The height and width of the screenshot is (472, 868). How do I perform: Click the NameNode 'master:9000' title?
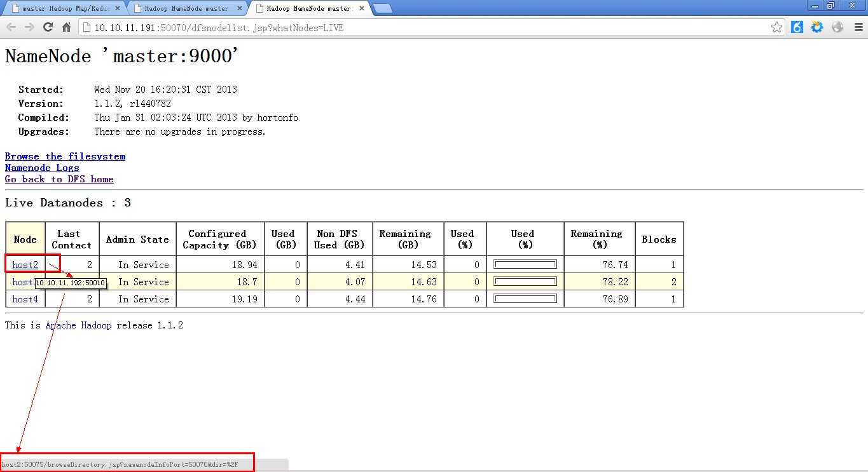click(x=122, y=56)
